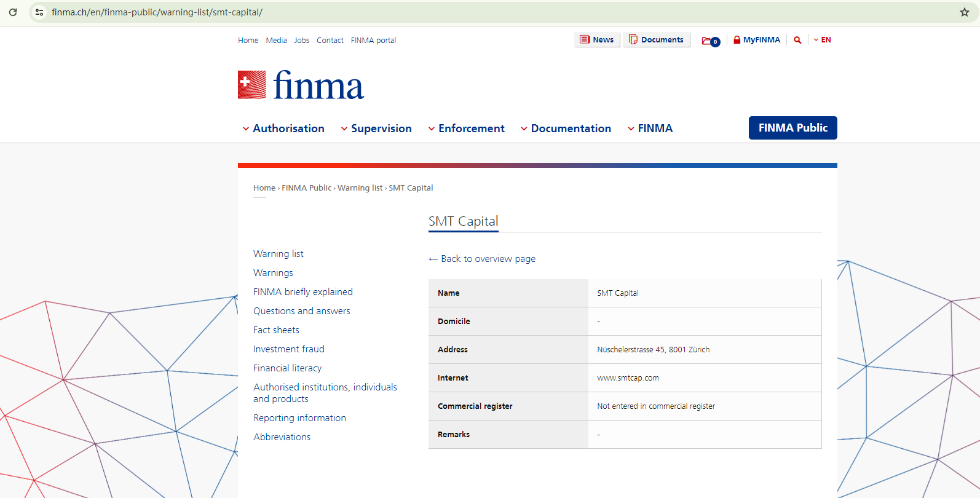The height and width of the screenshot is (498, 980).
Task: Click Home in the breadcrumb trail
Action: [x=264, y=188]
